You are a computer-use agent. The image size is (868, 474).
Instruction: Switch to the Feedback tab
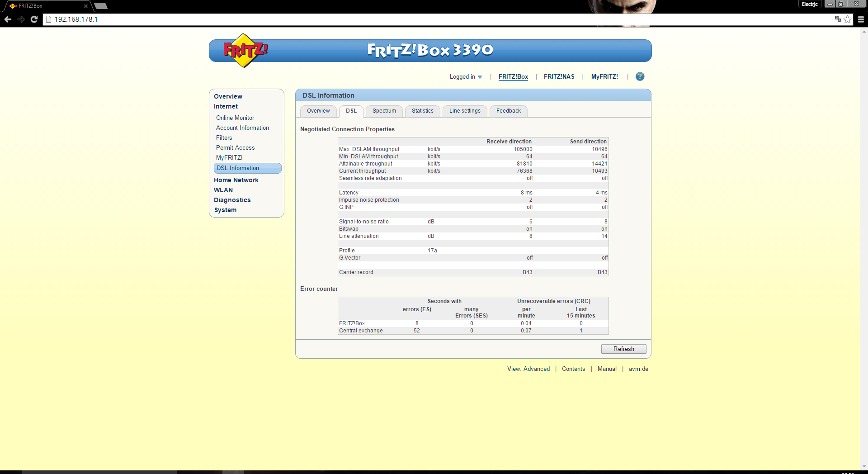coord(509,111)
